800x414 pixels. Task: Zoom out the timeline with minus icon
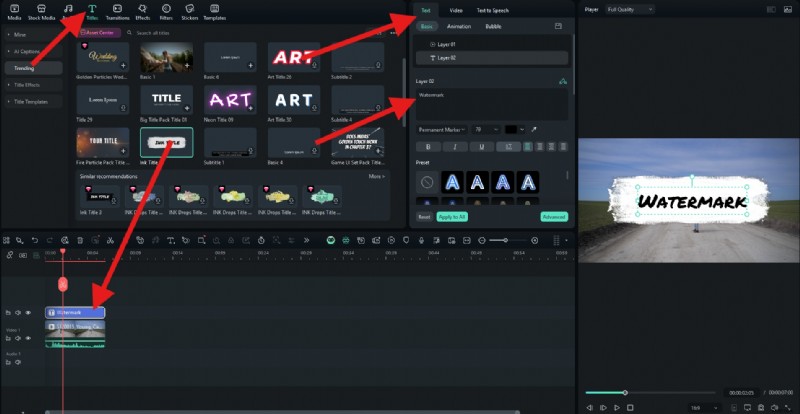point(482,240)
